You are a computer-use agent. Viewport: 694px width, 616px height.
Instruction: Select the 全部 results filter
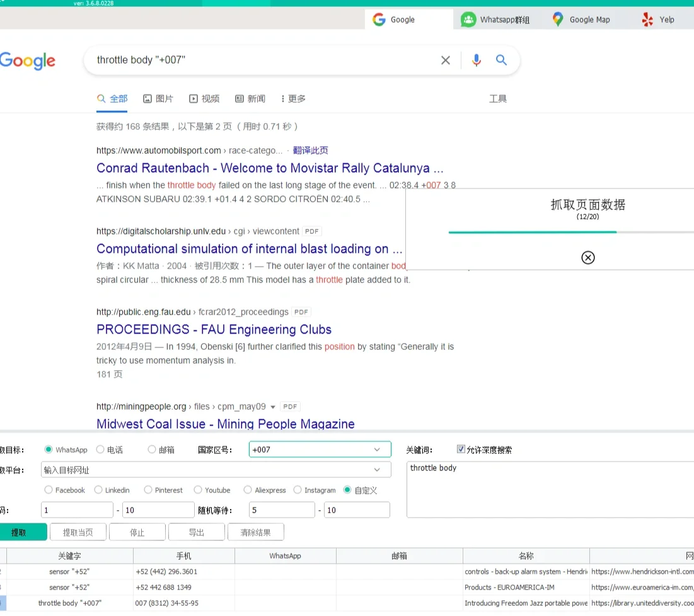pyautogui.click(x=112, y=99)
